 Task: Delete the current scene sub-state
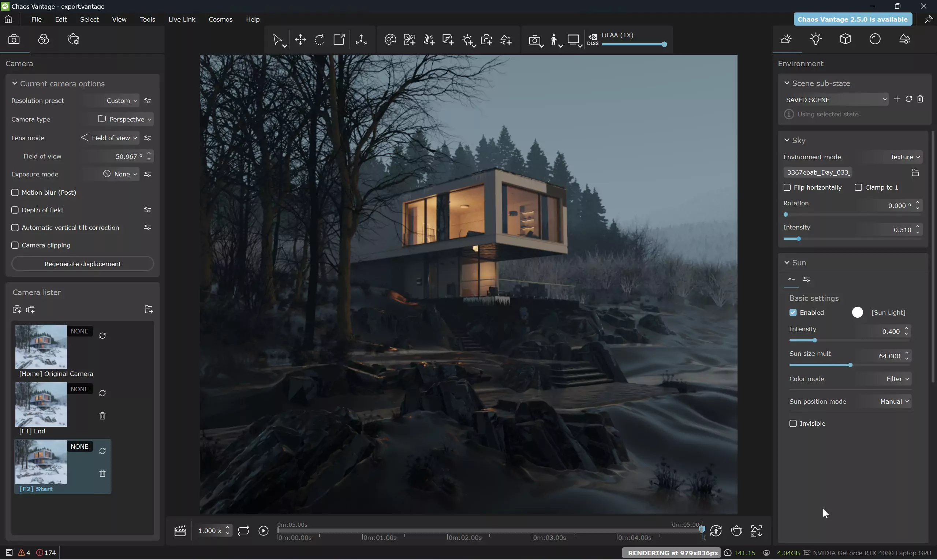[921, 99]
